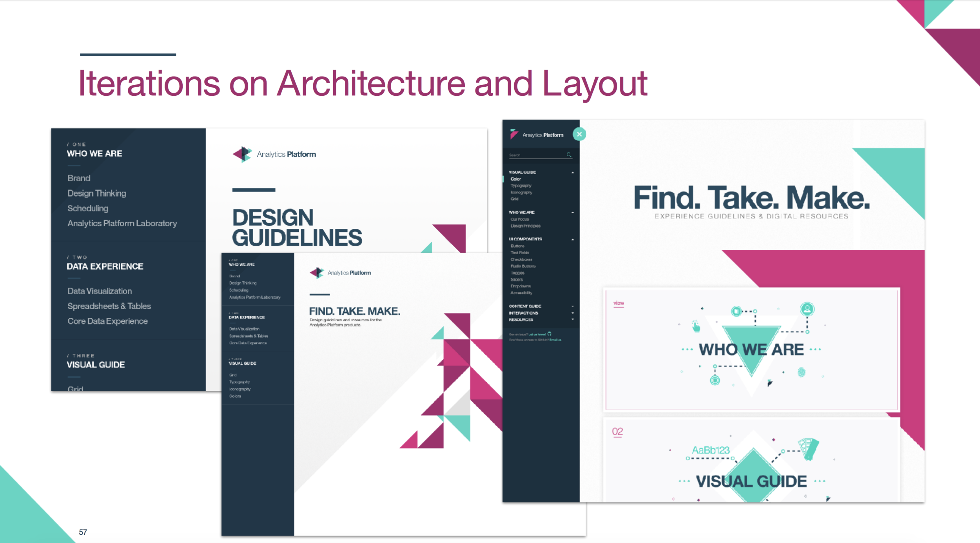This screenshot has height=543, width=980.
Task: Click the Analytics Platform logo on the Design Guidelines page
Action: coord(242,154)
